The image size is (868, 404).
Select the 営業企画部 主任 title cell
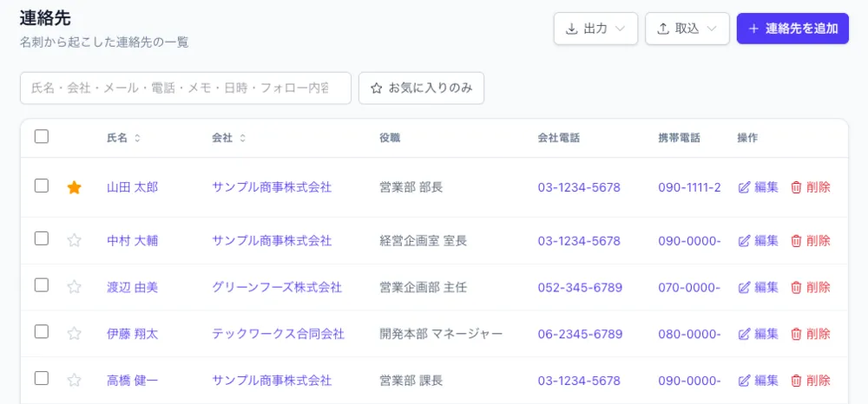click(424, 287)
